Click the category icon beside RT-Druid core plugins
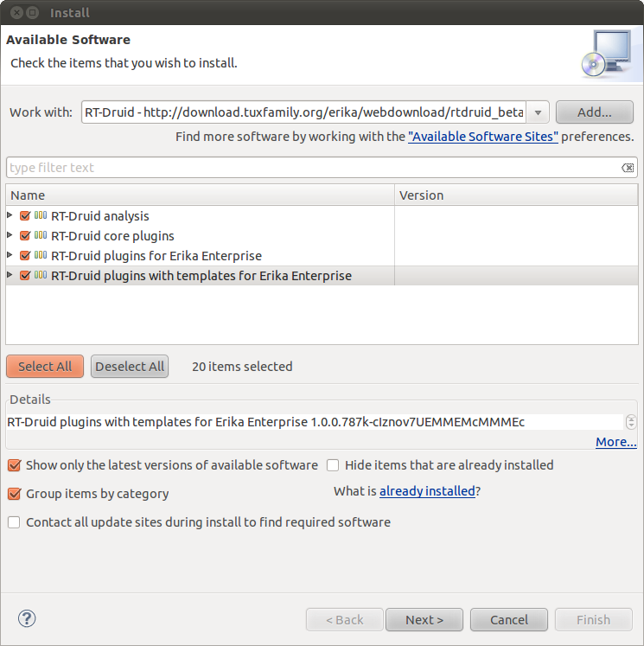Viewport: 644px width, 646px height. pos(41,235)
